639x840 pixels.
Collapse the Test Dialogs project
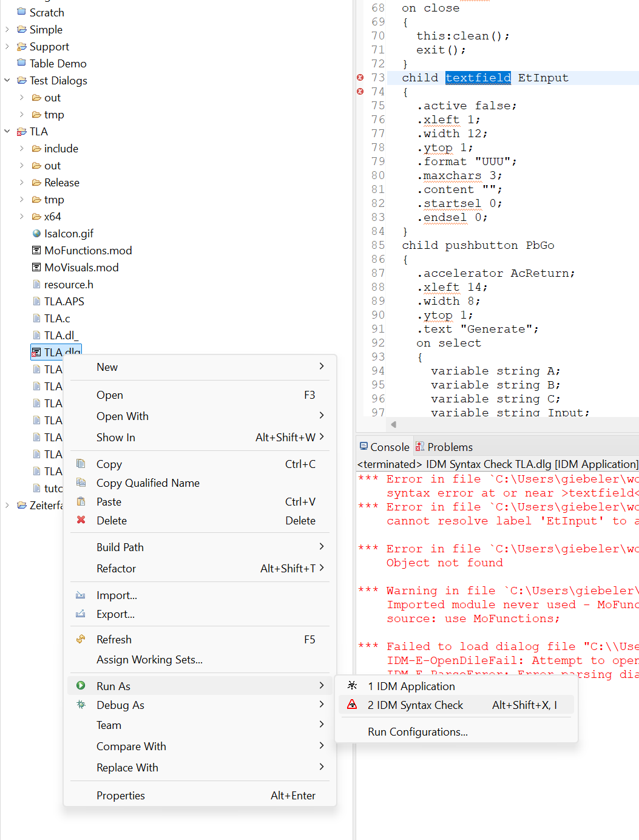click(x=7, y=80)
